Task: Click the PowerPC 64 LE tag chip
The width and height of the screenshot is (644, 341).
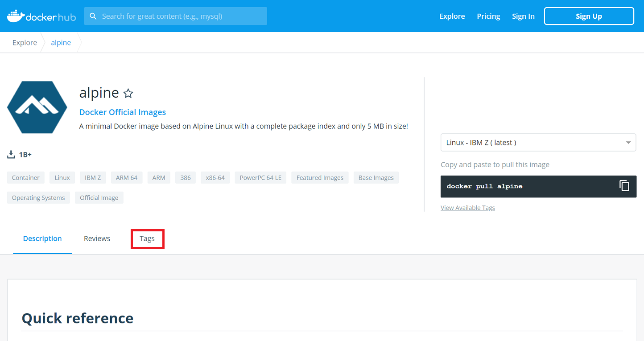Action: pyautogui.click(x=260, y=177)
